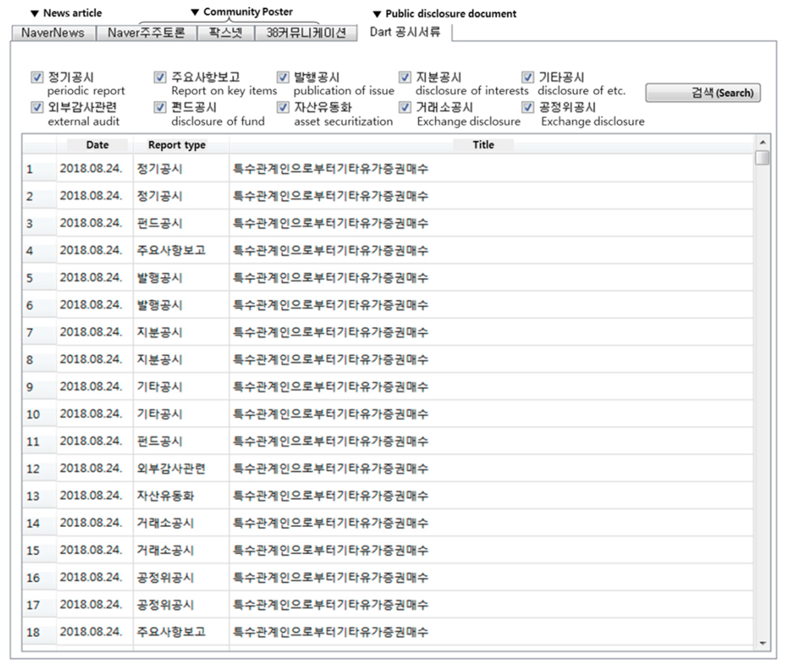This screenshot has height=672, width=786.
Task: Switch to the NaverNews tab
Action: [x=53, y=33]
